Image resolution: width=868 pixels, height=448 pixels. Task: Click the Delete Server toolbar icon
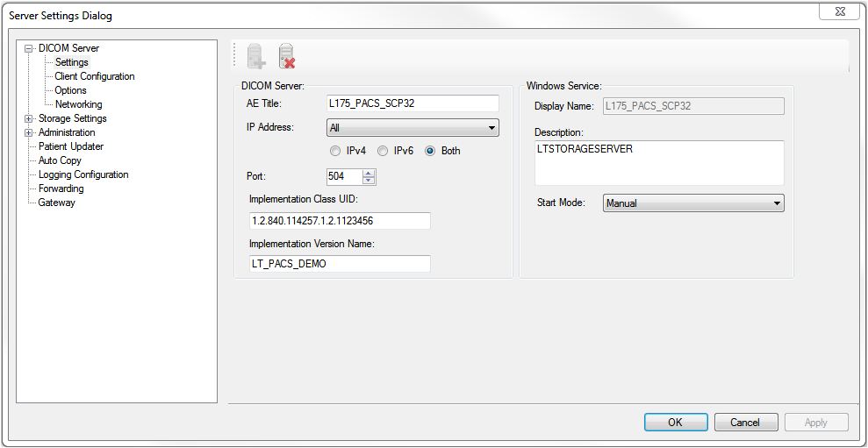coord(286,56)
